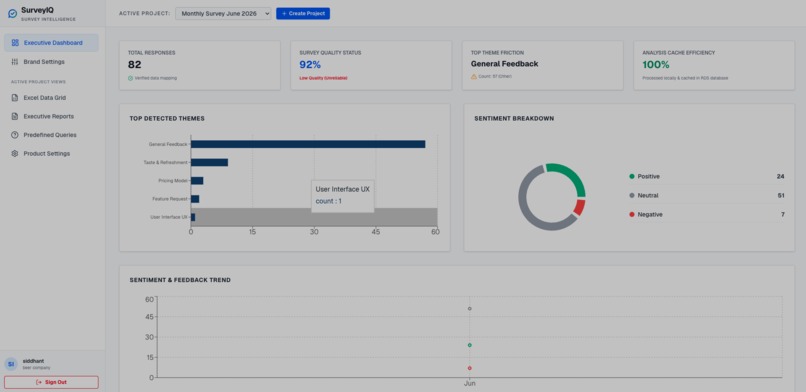The height and width of the screenshot is (392, 806).
Task: Click the Verified data mapping text
Action: tap(155, 78)
